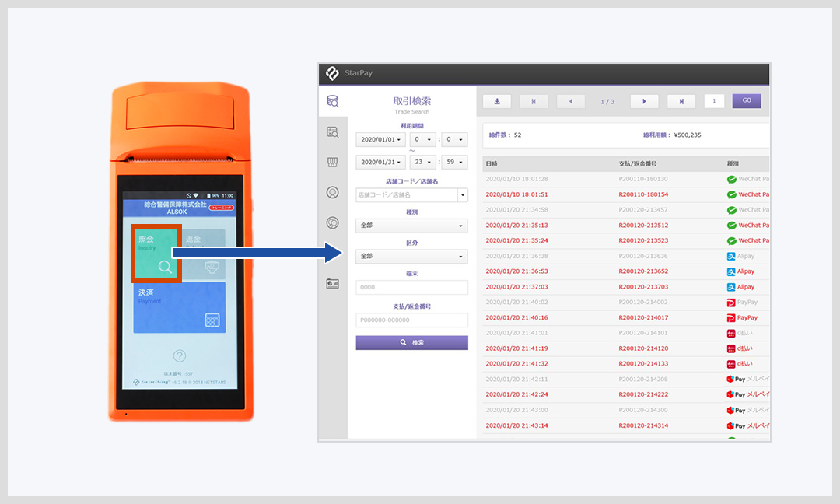Open the circular user account sidebar icon
Screen dimensions: 840x504
(x=333, y=192)
